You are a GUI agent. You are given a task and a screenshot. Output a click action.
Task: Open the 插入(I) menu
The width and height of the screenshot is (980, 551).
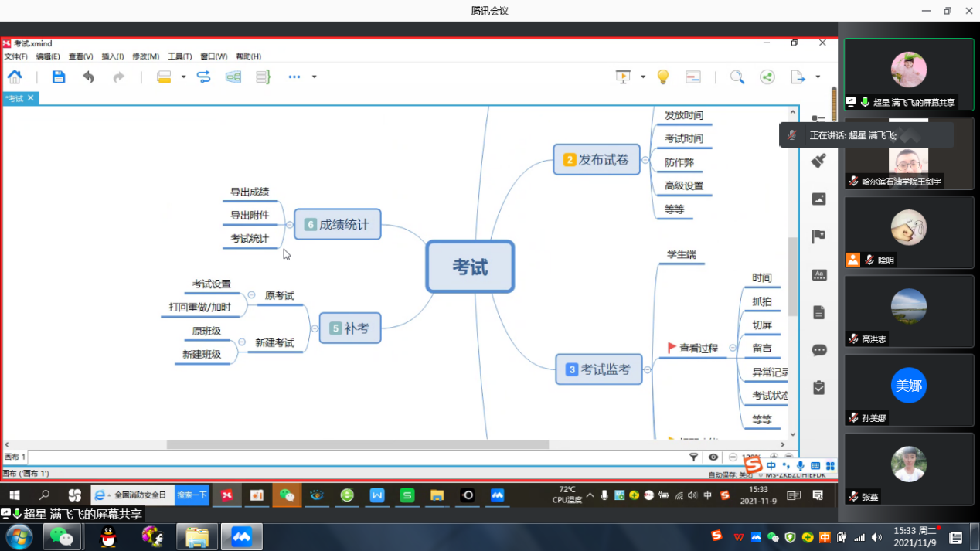coord(112,56)
